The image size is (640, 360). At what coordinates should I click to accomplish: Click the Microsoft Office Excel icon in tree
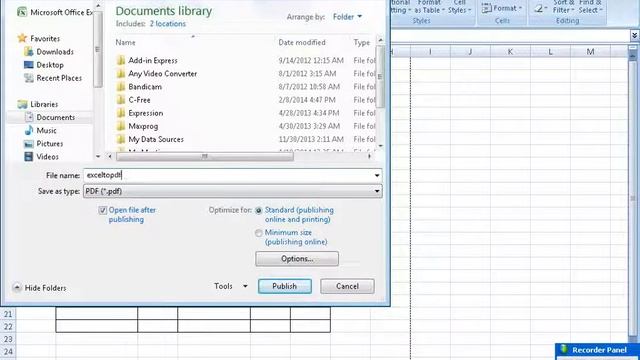click(22, 12)
